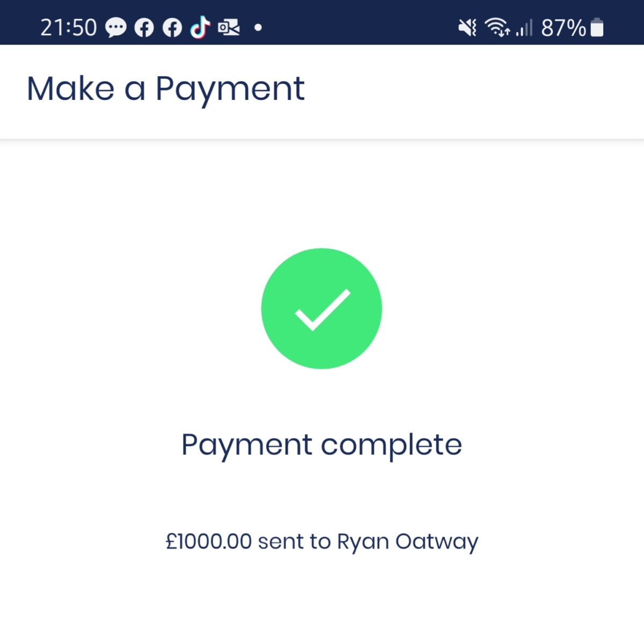This screenshot has height=644, width=644.
Task: Tap the Wi-Fi status icon
Action: click(x=497, y=27)
